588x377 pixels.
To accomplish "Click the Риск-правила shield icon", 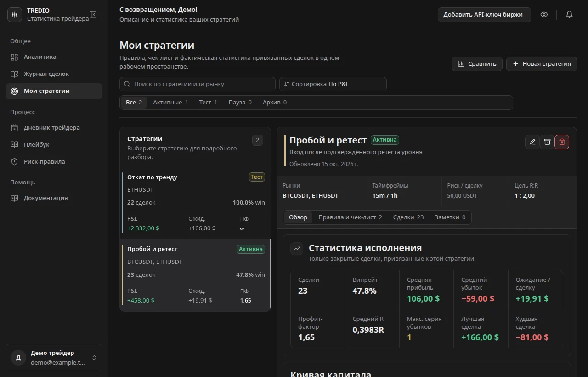I will [x=15, y=162].
